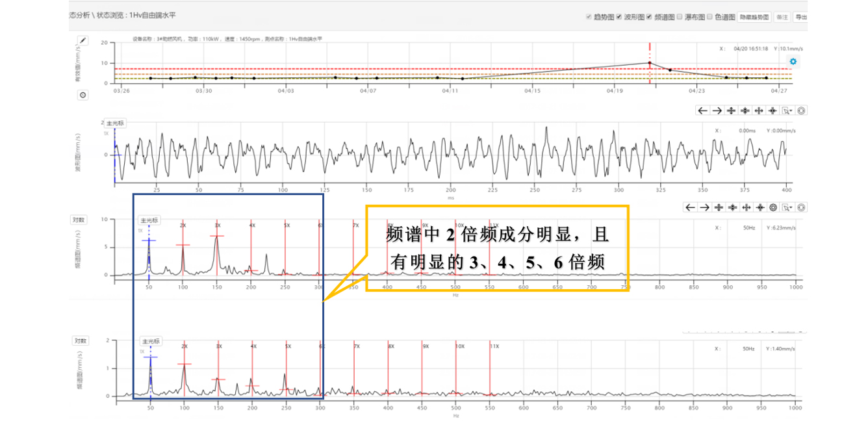
Task: Open cursor mode dropdown in spectrum toolbar
Action: click(x=787, y=208)
